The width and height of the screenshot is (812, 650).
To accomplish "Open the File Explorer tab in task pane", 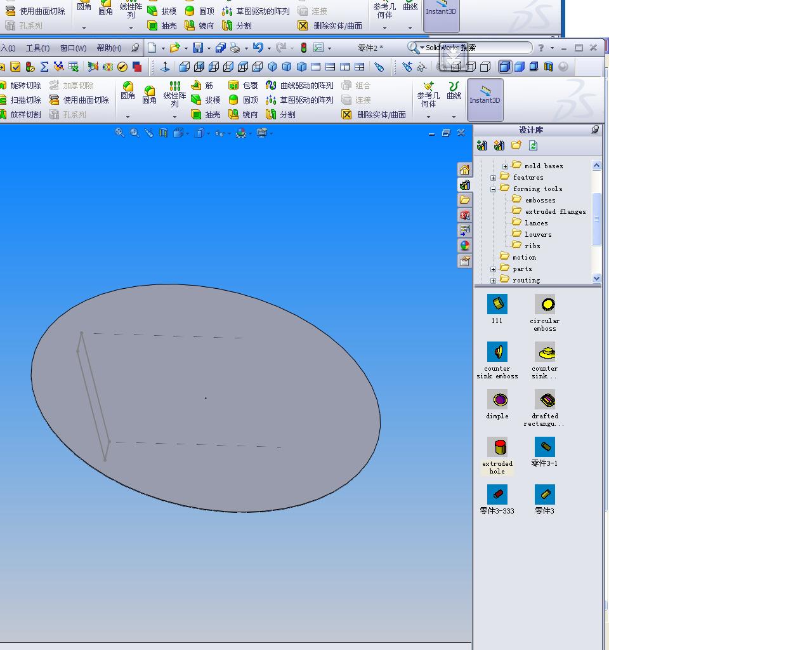I will click(x=465, y=200).
